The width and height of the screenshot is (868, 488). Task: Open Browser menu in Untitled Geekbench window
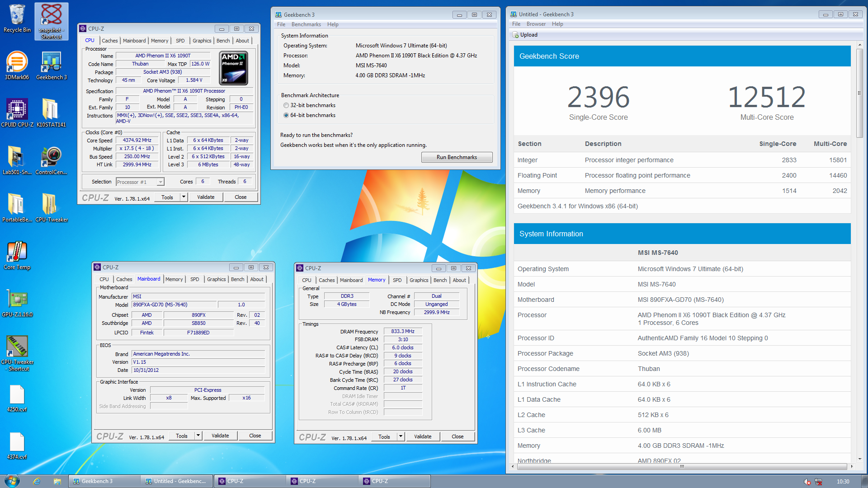536,24
